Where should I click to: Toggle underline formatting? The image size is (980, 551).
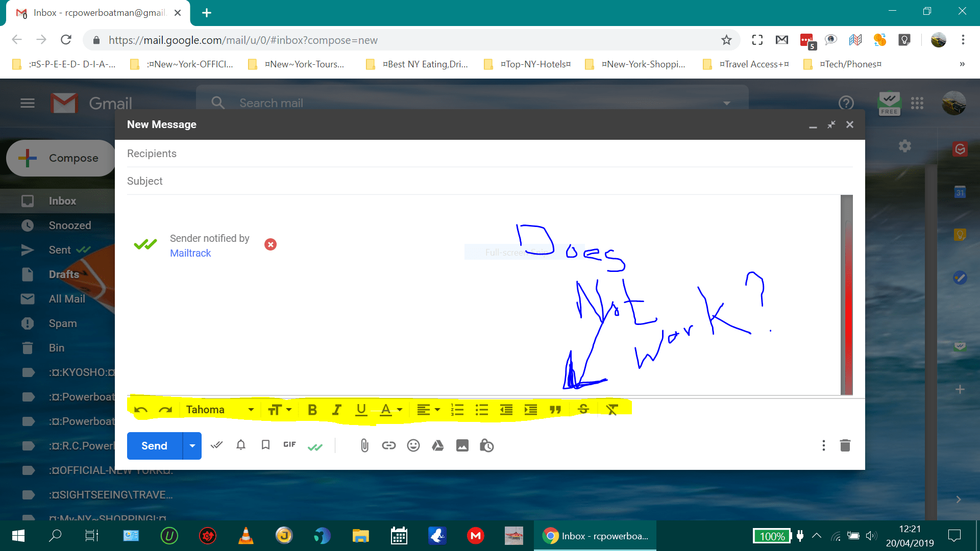pyautogui.click(x=361, y=409)
